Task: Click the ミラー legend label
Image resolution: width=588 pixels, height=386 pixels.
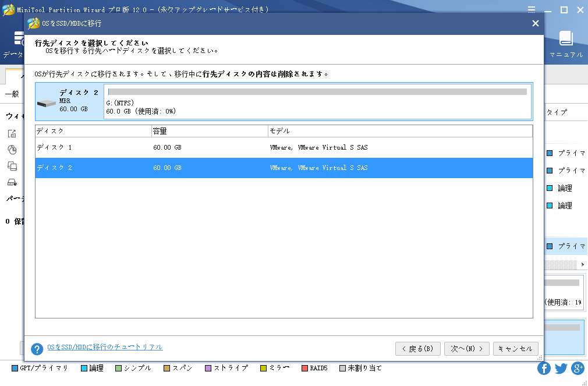Action: tap(279, 369)
